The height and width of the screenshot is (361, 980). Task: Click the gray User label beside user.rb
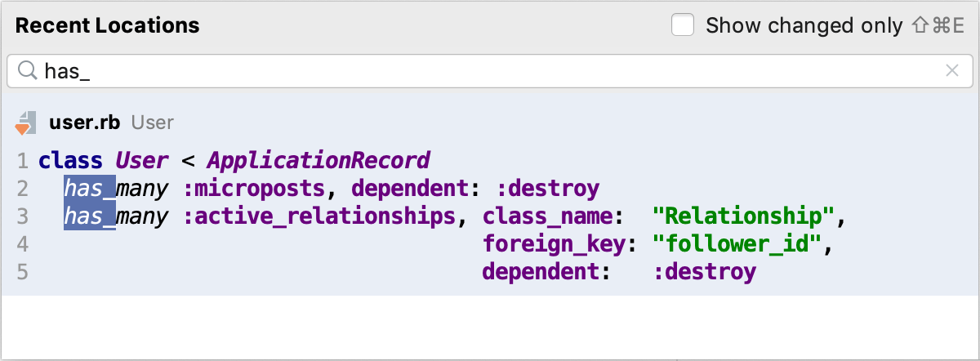[153, 123]
